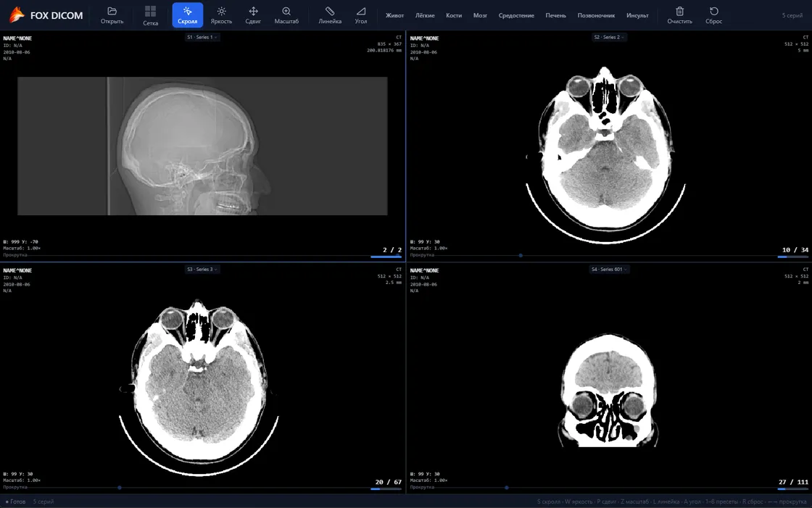Select the Угол angle measurement tool
The image size is (812, 508).
361,15
